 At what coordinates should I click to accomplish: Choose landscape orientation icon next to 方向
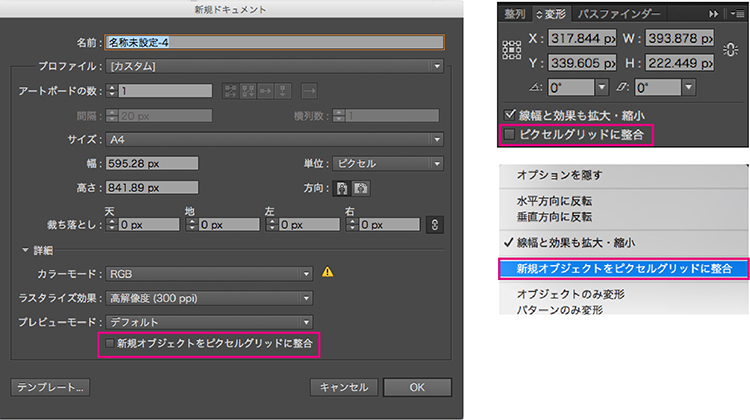point(361,188)
